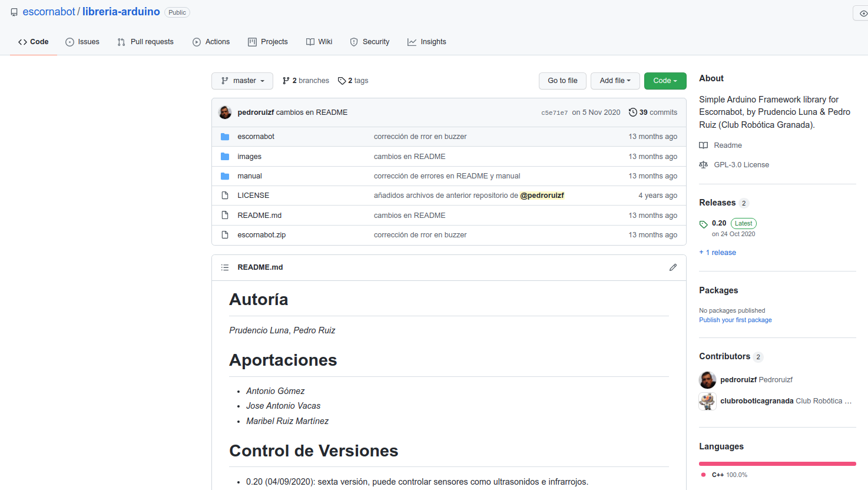
Task: Click the Readme link in About
Action: pyautogui.click(x=728, y=145)
